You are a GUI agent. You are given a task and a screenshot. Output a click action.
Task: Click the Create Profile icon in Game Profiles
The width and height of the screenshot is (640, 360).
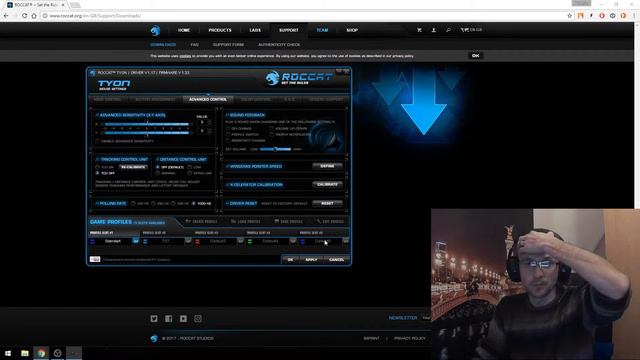coord(188,221)
